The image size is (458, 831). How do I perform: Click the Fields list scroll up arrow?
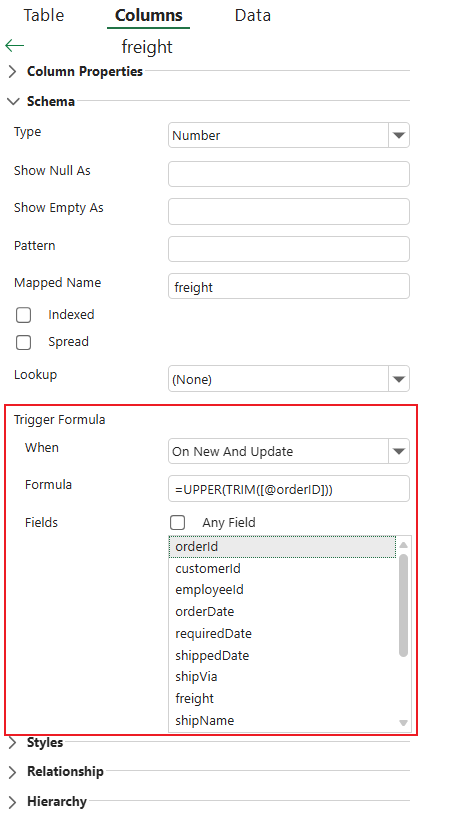403,545
